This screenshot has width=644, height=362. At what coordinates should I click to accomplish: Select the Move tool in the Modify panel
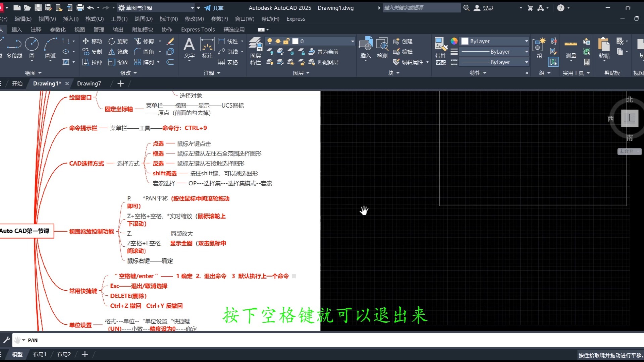(x=92, y=41)
